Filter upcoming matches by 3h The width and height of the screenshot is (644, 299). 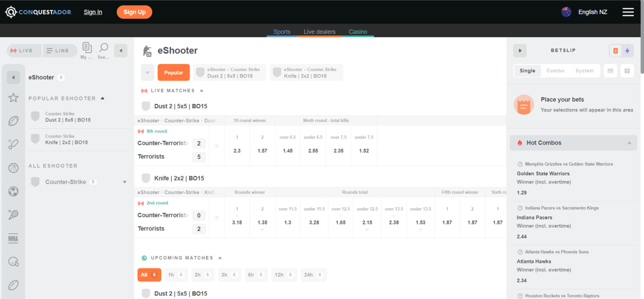point(229,275)
